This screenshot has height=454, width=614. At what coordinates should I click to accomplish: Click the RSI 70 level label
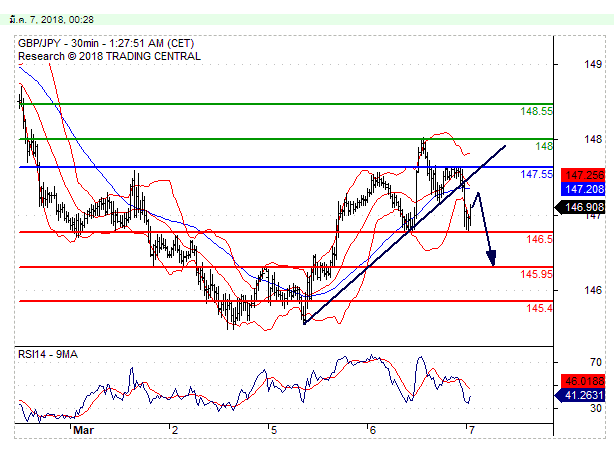click(596, 362)
